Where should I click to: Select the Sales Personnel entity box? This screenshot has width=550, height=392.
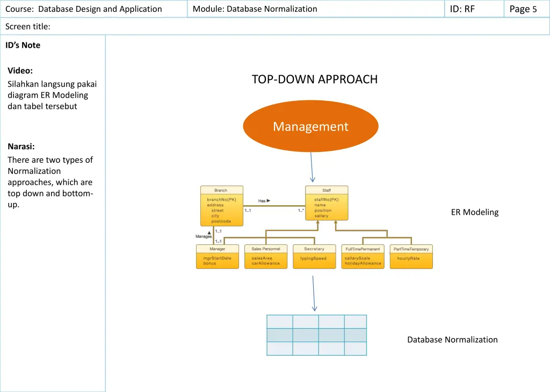[x=266, y=257]
